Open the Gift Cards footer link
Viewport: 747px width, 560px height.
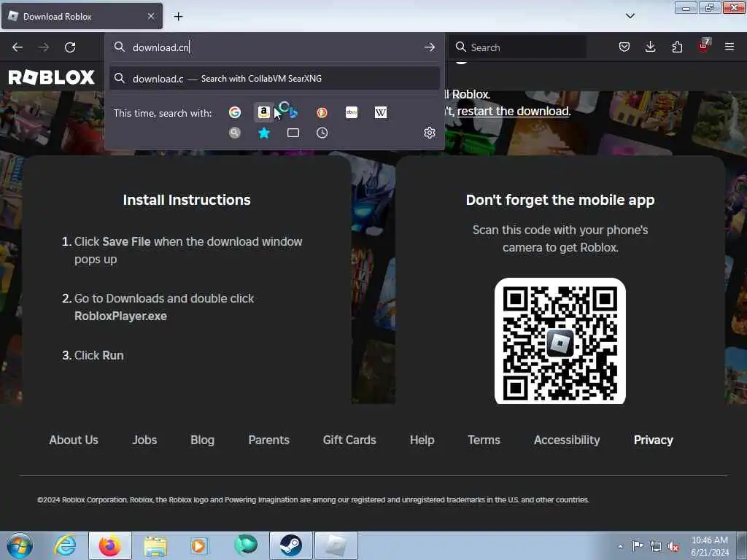[x=349, y=440]
